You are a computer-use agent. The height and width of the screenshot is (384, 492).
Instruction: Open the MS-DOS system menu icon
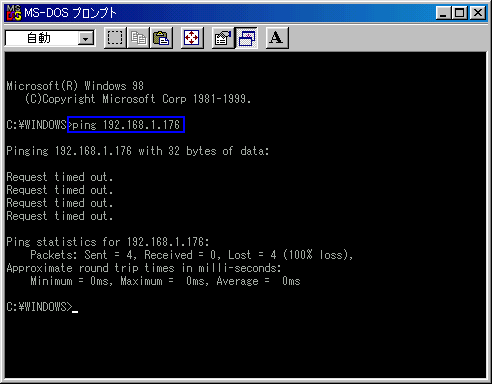click(x=14, y=13)
